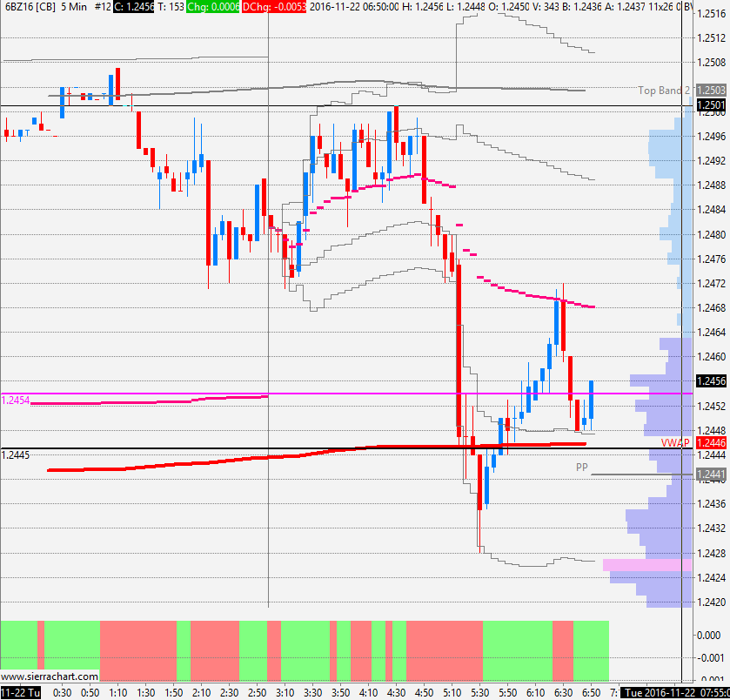Click the H: 1.2456 high value
This screenshot has width=730, height=700.
click(x=424, y=6)
